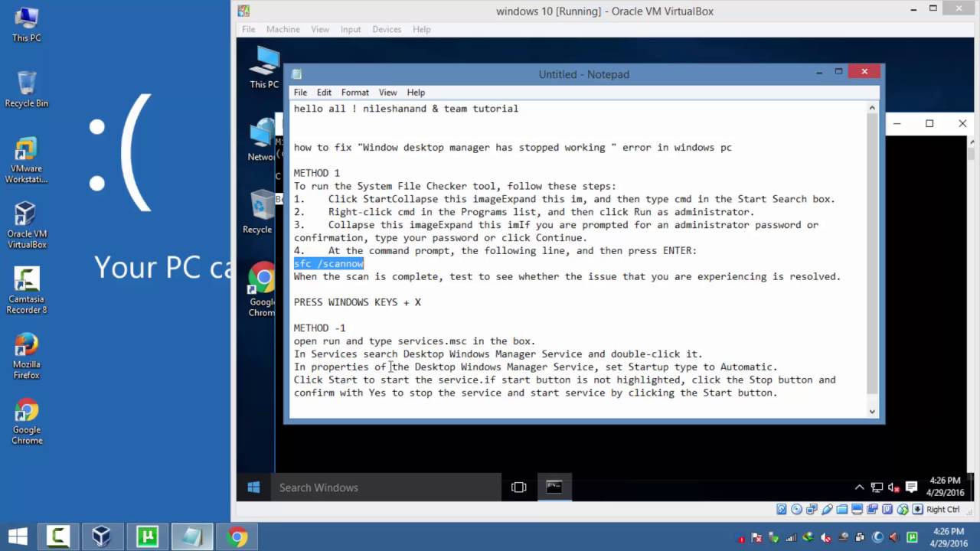Viewport: 980px width, 551px height.
Task: Click guest taskbar clock 4:26 PM
Action: coord(944,487)
